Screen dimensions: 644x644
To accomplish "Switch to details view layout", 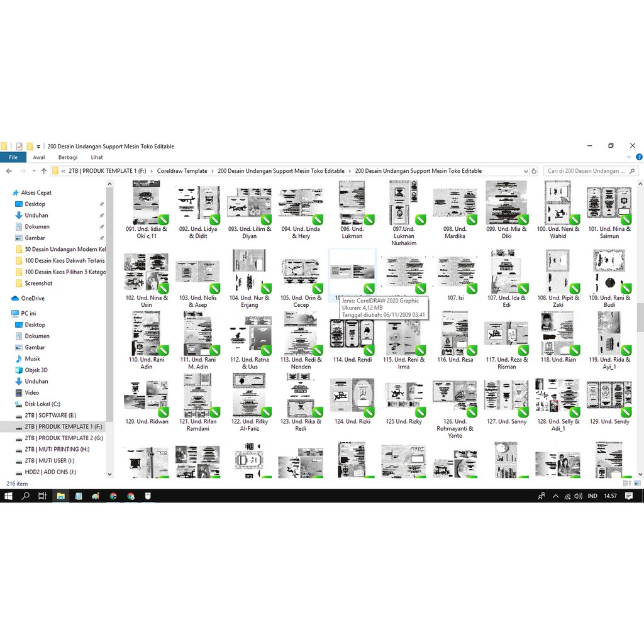I will (628, 483).
